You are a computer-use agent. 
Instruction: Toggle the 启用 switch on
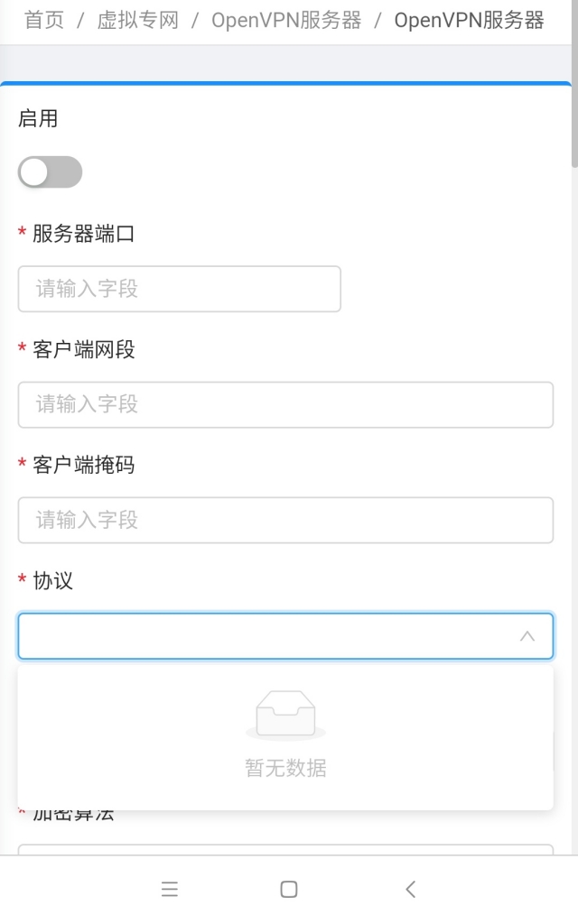click(x=51, y=172)
